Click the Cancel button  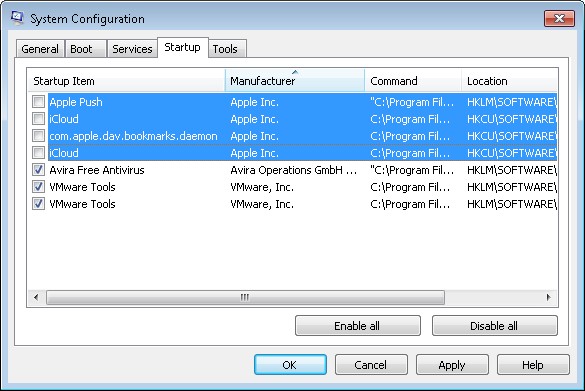point(371,365)
